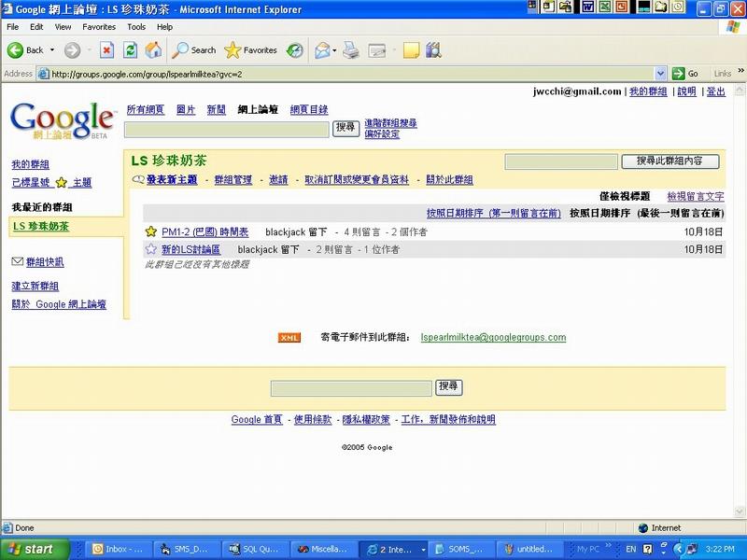Open the 新的LS討論區 topic link
747x560 pixels.
(190, 249)
